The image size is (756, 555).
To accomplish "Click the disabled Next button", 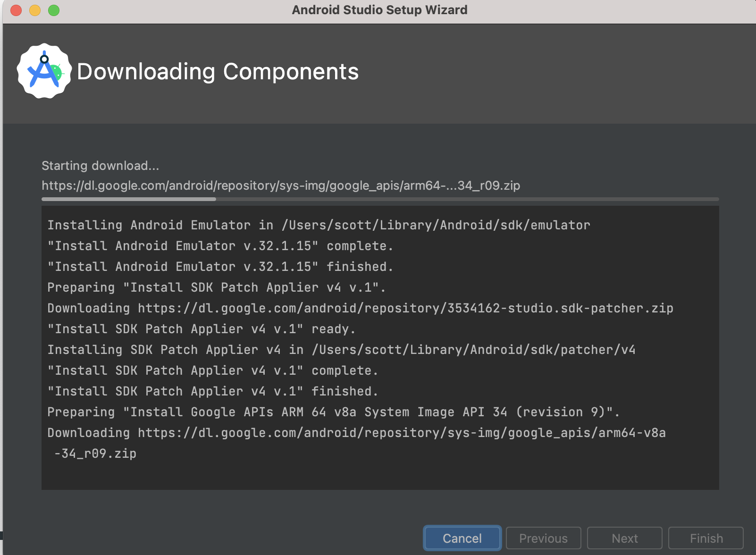I will [x=624, y=538].
